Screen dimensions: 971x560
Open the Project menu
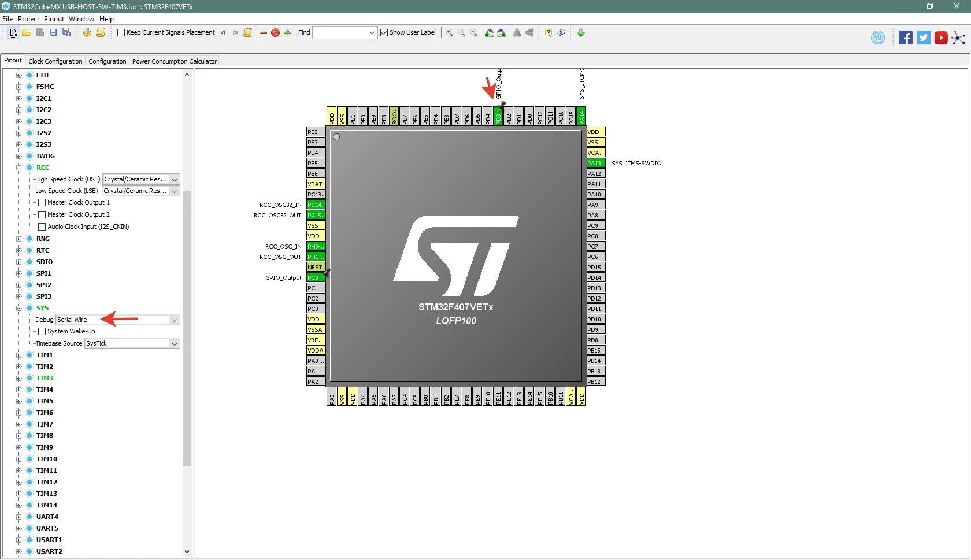coord(29,19)
